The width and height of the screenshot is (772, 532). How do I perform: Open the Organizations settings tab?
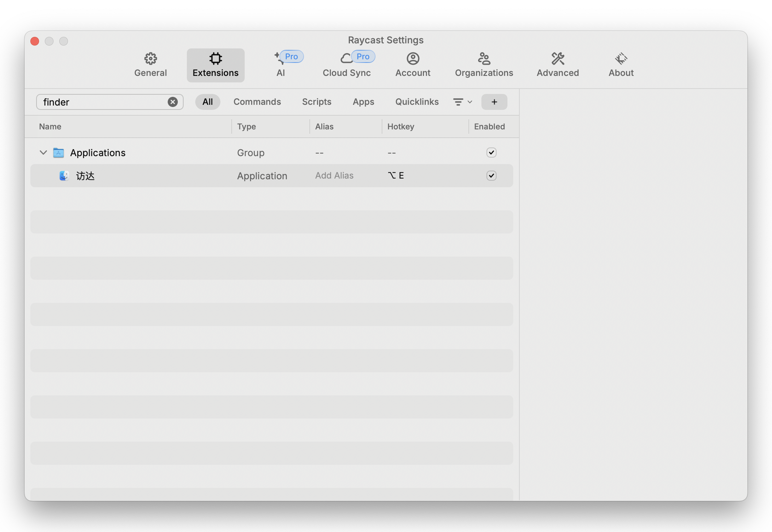(484, 65)
